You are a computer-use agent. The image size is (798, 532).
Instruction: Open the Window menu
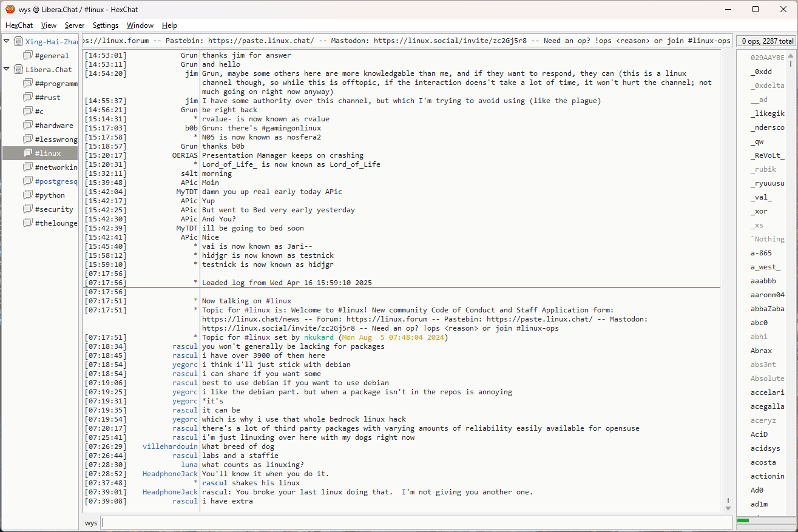[140, 25]
